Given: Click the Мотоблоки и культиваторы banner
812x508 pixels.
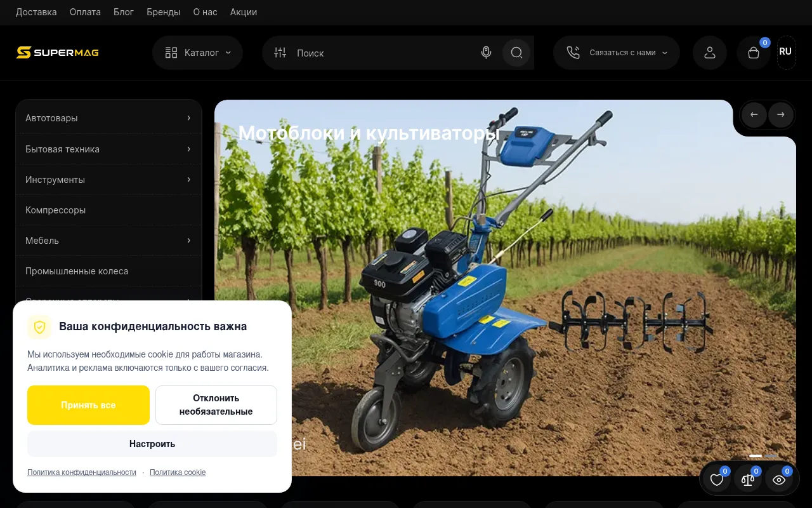Looking at the screenshot, I should pos(505,288).
